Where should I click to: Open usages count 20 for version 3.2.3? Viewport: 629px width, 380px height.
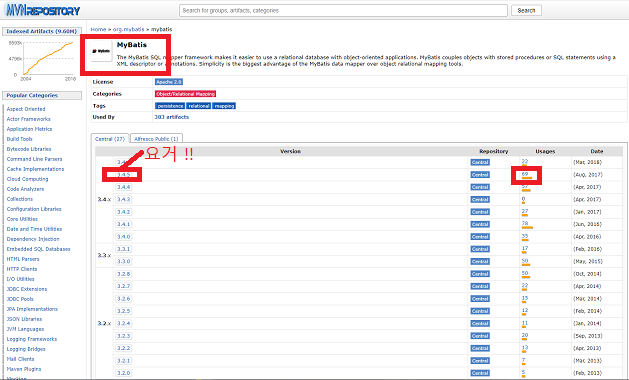[525, 335]
